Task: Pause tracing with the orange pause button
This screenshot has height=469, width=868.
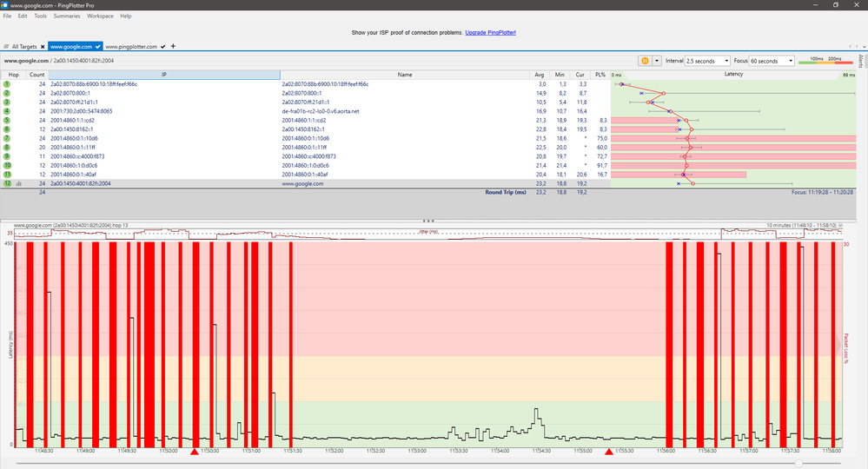Action: (646, 61)
